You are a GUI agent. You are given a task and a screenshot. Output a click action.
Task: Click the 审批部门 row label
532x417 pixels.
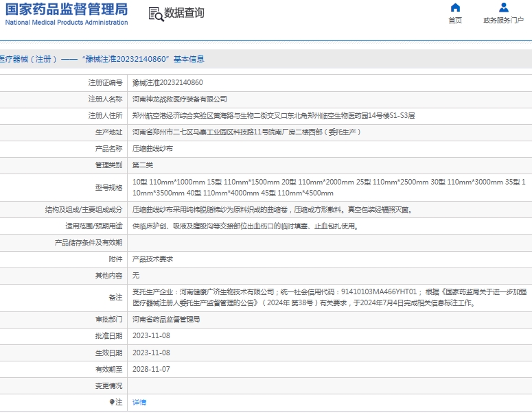[108, 320]
